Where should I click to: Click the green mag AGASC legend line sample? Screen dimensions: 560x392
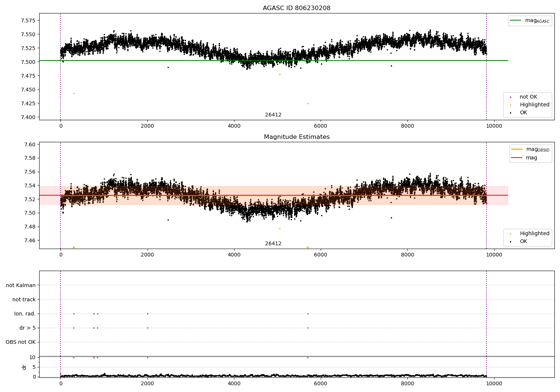516,20
